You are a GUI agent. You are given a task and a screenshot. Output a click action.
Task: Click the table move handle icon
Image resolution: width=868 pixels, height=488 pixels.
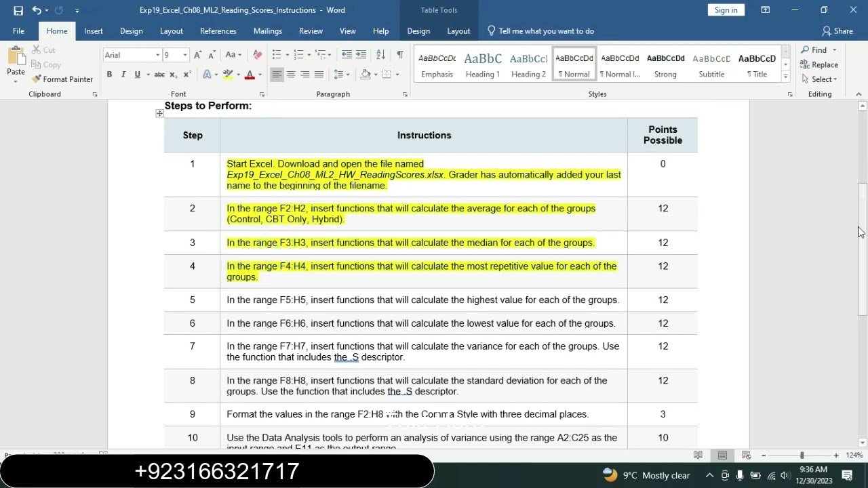[x=159, y=114]
